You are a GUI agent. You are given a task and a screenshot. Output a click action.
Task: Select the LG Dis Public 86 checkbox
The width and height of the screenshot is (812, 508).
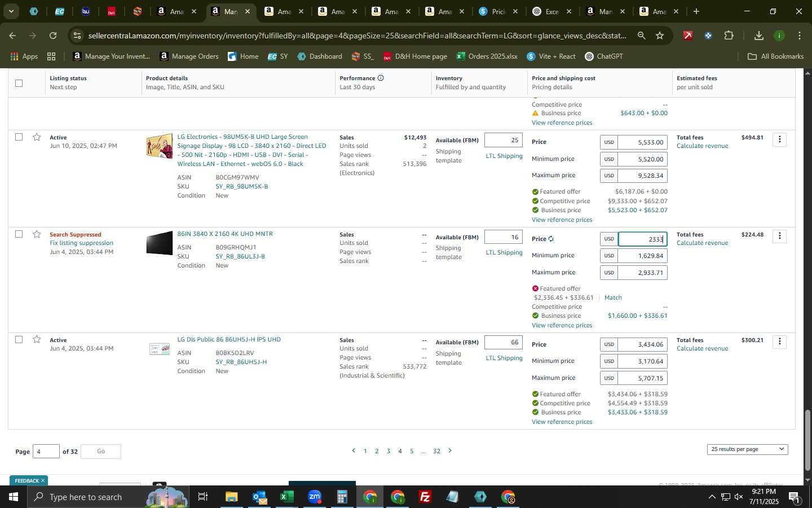(19, 339)
